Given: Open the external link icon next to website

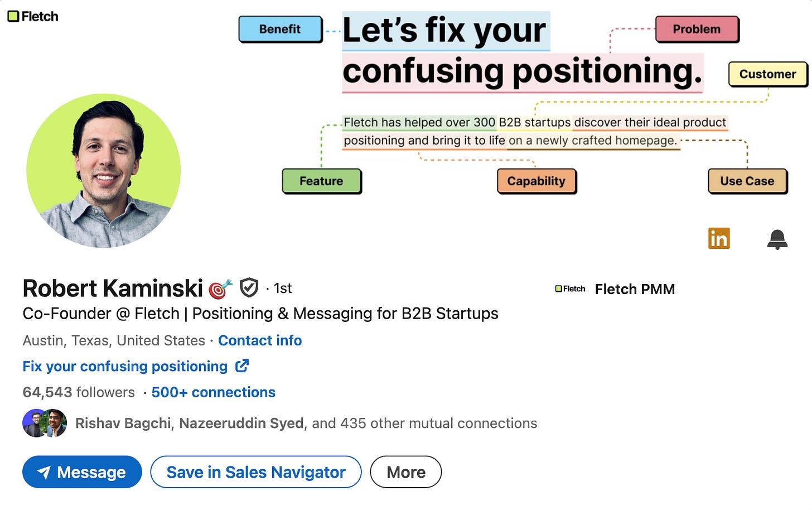Looking at the screenshot, I should pos(241,365).
